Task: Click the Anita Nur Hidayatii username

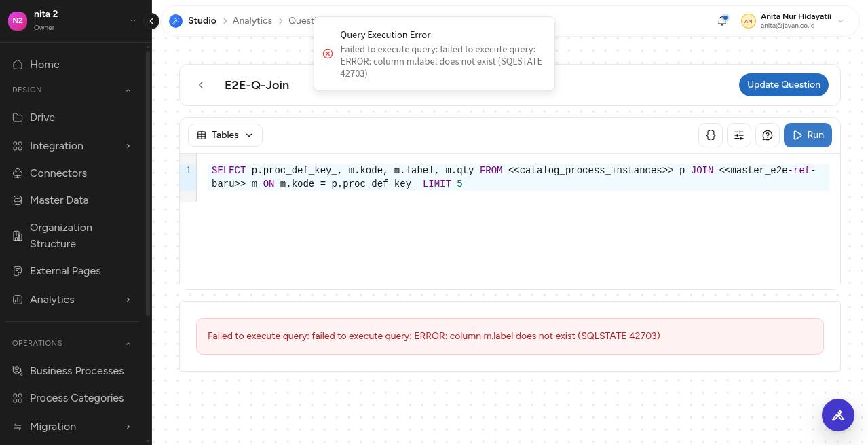Action: tap(795, 16)
